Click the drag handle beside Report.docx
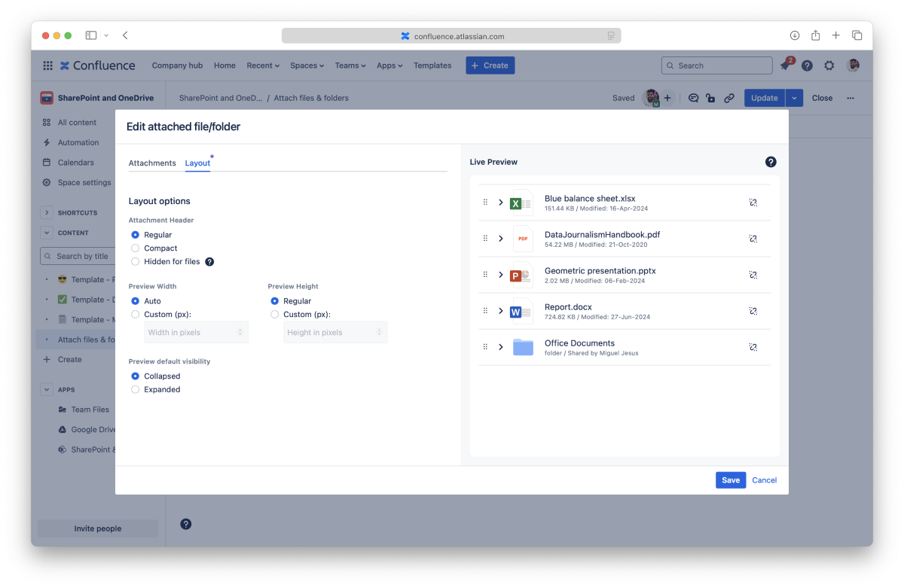Viewport: 904px width, 588px height. pyautogui.click(x=485, y=311)
